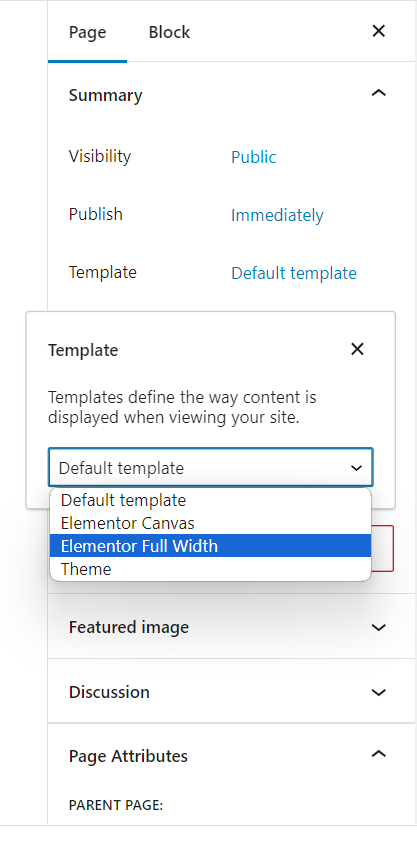Image resolution: width=417 pixels, height=849 pixels.
Task: Switch to the Page tab
Action: point(87,32)
